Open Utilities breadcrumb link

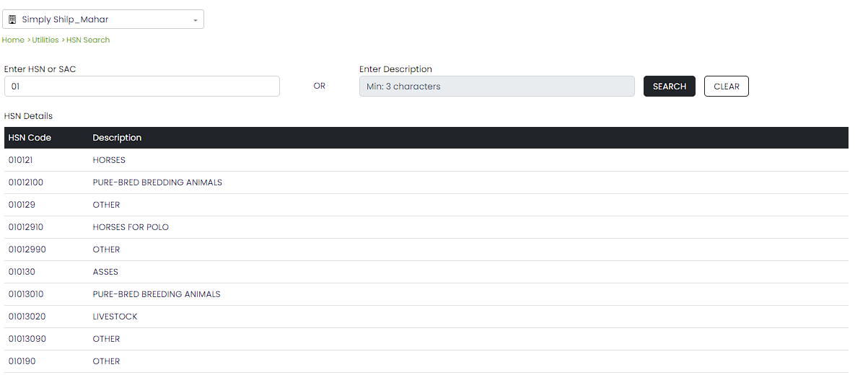(x=45, y=40)
